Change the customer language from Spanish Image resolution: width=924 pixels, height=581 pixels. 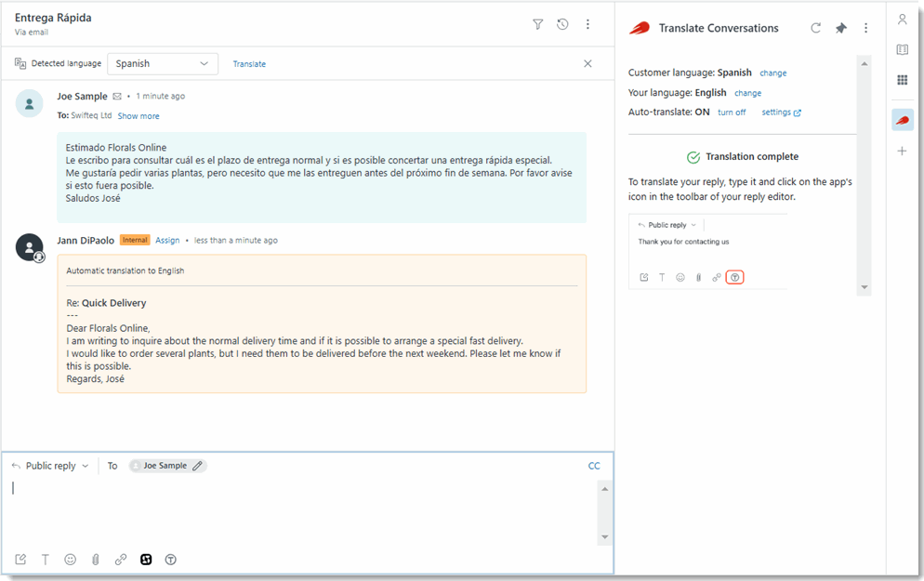pyautogui.click(x=773, y=73)
